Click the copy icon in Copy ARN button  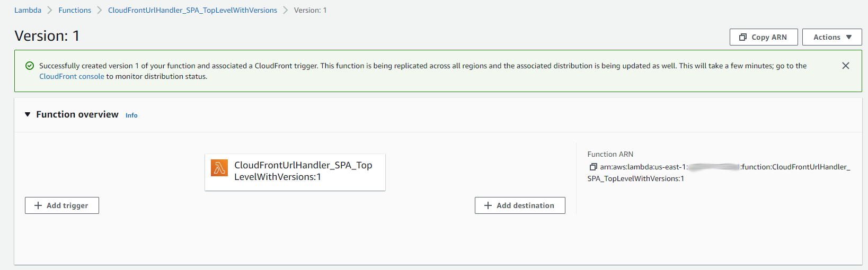(x=743, y=37)
